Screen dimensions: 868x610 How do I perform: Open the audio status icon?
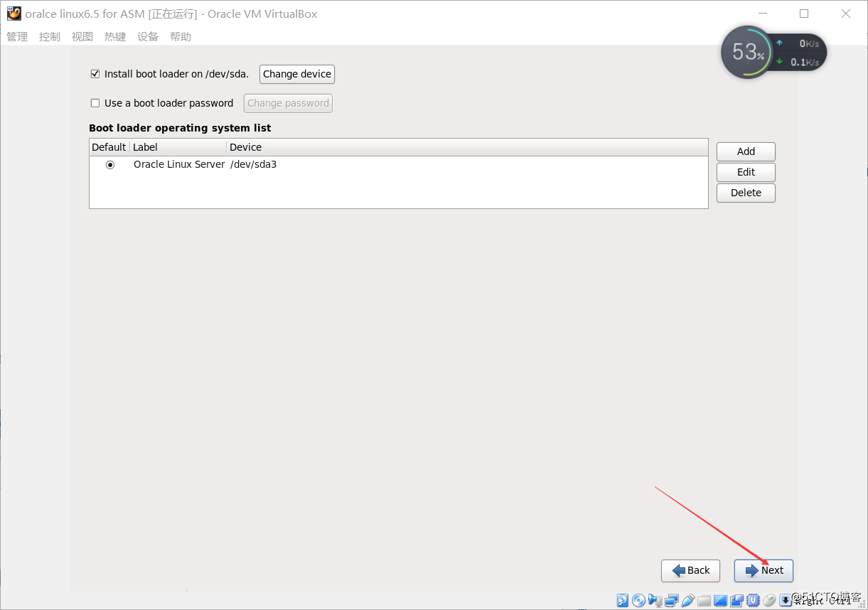[655, 600]
